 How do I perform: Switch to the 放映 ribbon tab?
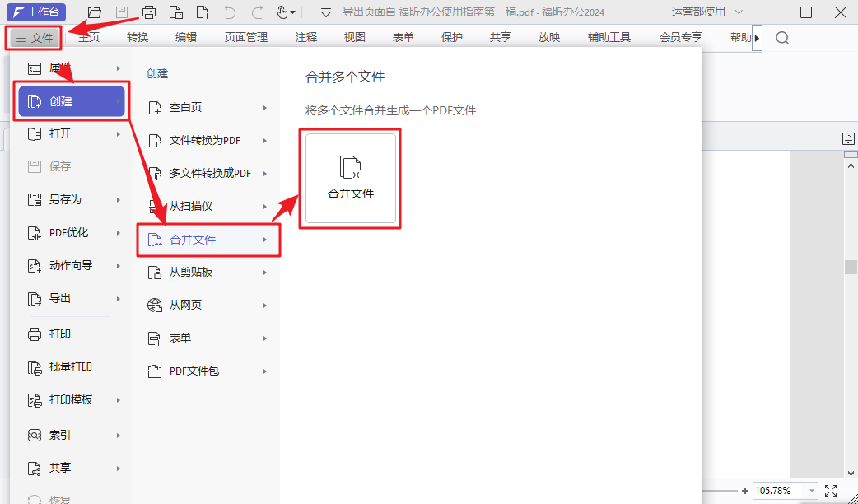coord(549,37)
